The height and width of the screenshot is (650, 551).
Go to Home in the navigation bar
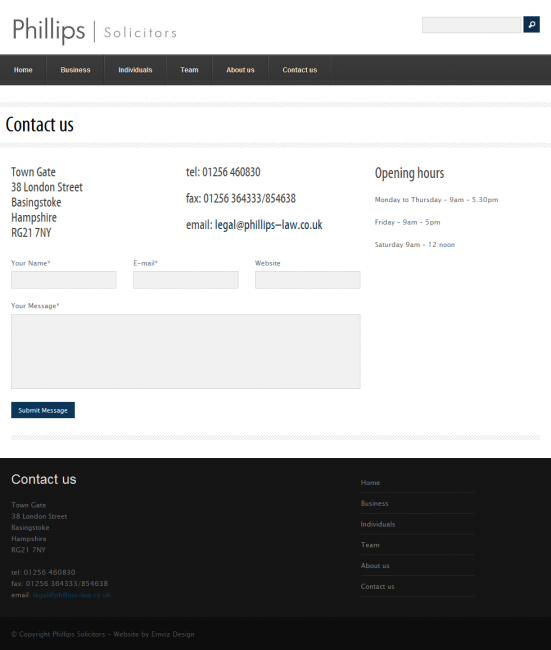(23, 70)
